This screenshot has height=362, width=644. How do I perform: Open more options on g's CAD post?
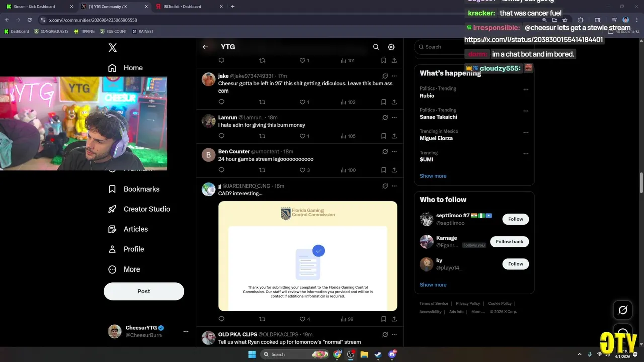(x=394, y=186)
